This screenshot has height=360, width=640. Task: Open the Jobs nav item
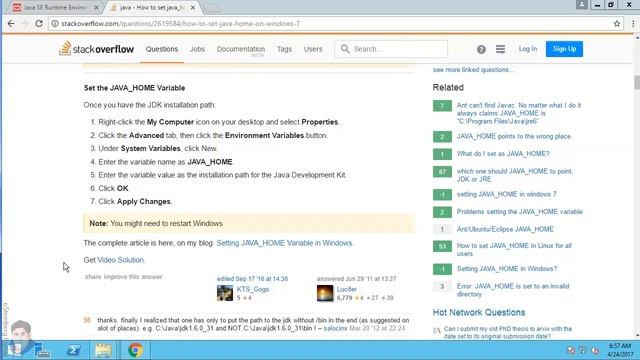coord(197,49)
